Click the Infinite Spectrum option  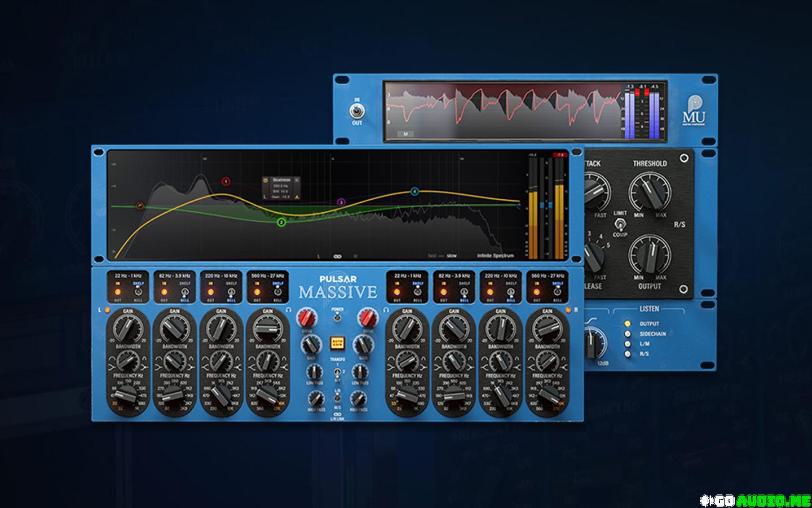tap(495, 256)
